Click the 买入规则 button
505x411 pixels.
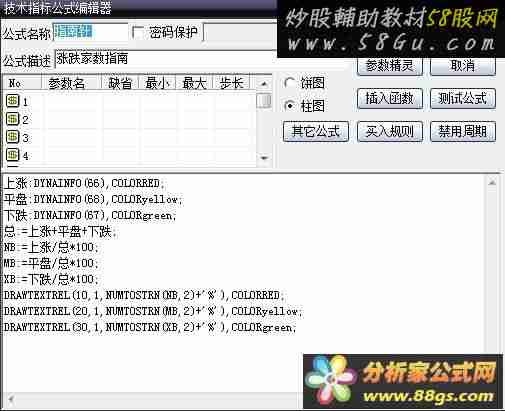point(390,131)
